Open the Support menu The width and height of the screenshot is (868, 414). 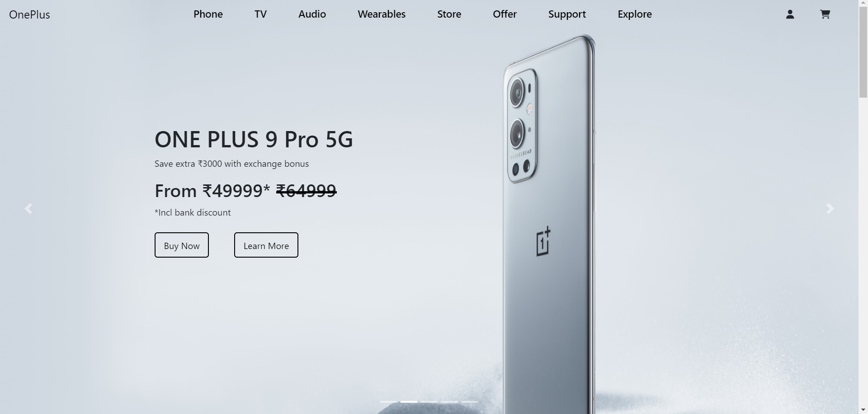point(567,14)
